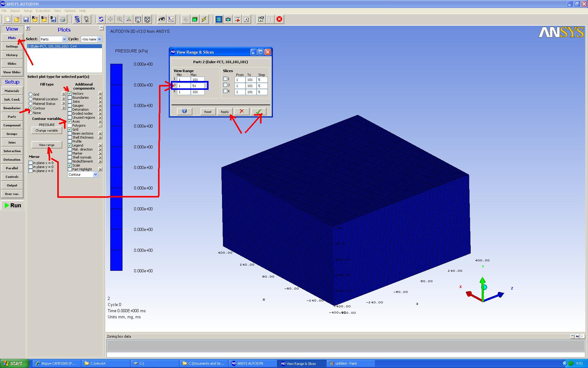
Task: Select the Material Location fill type
Action: (31, 99)
